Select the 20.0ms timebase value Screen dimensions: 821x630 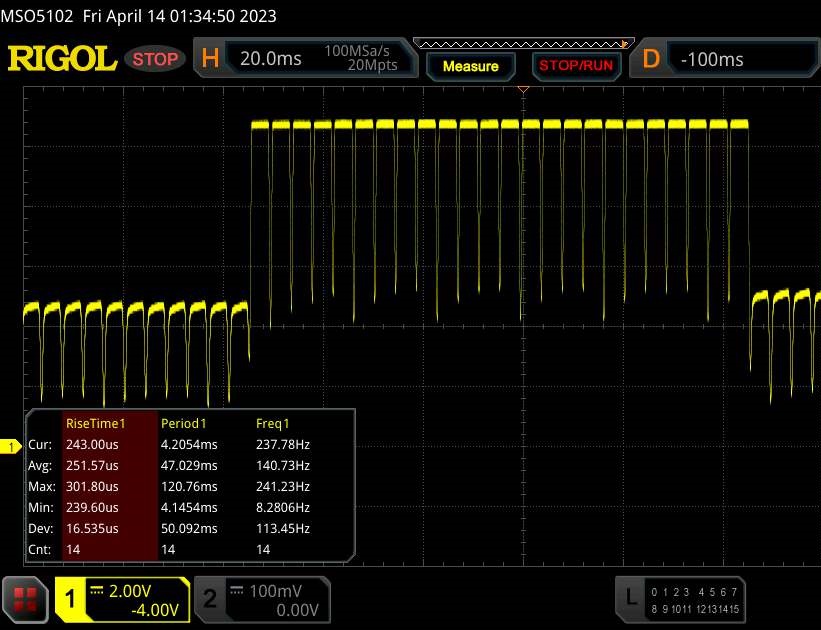tap(271, 58)
